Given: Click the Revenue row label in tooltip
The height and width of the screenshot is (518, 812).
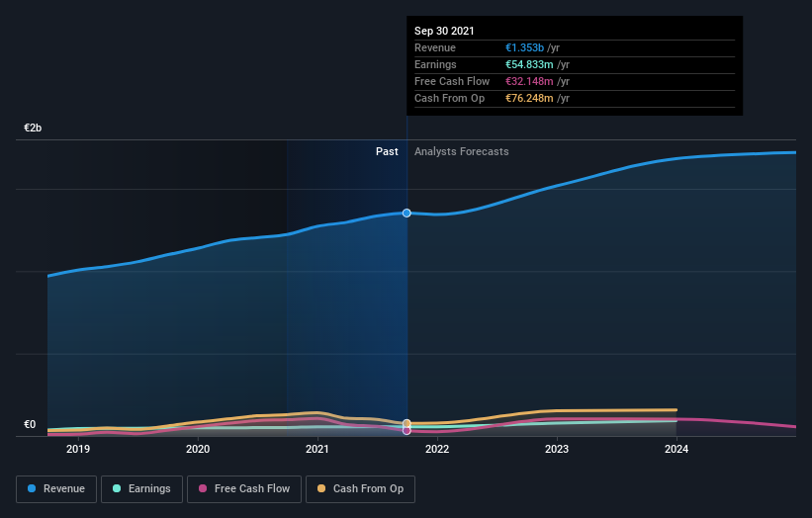Looking at the screenshot, I should click(435, 47).
